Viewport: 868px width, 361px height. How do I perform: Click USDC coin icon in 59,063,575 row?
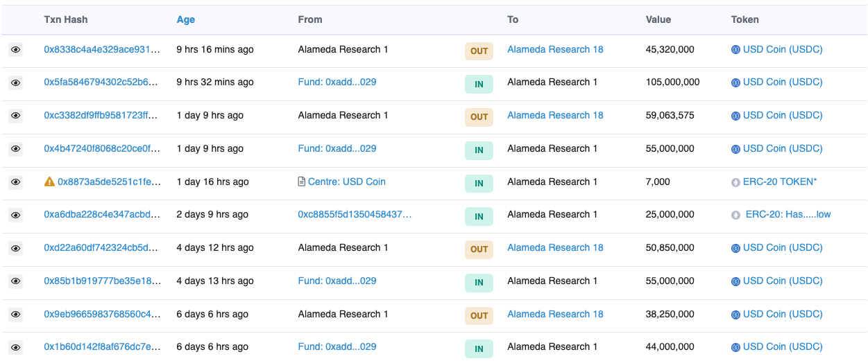pyautogui.click(x=735, y=116)
